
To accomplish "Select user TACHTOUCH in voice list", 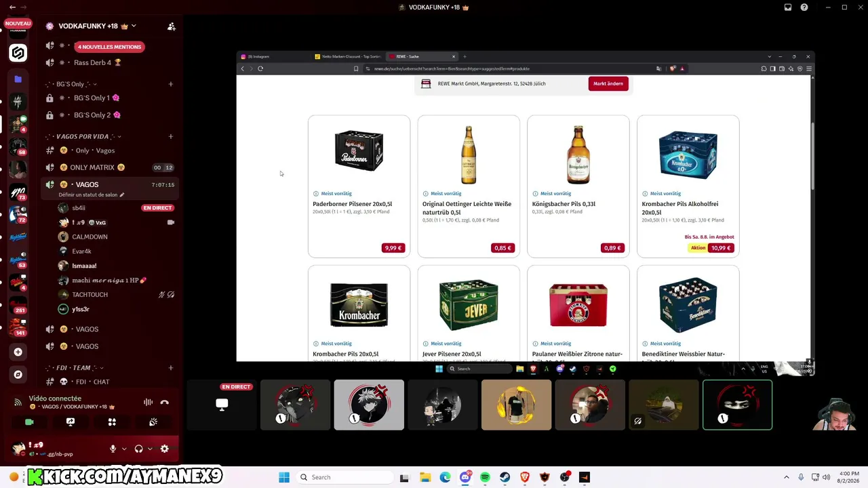I will click(x=90, y=295).
